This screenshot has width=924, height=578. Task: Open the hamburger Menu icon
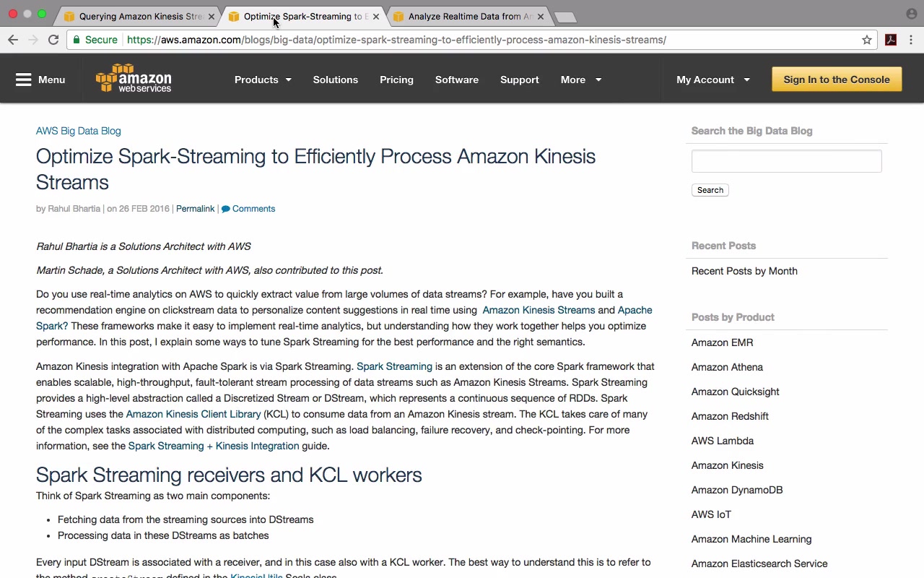(x=24, y=79)
